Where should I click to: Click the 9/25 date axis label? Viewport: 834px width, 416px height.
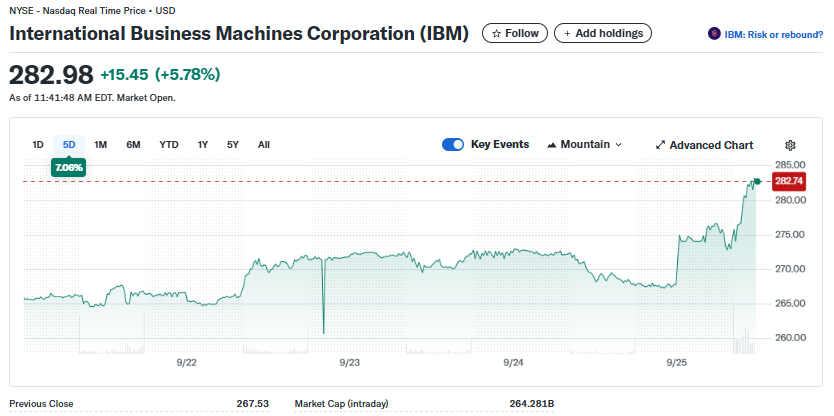pos(677,363)
